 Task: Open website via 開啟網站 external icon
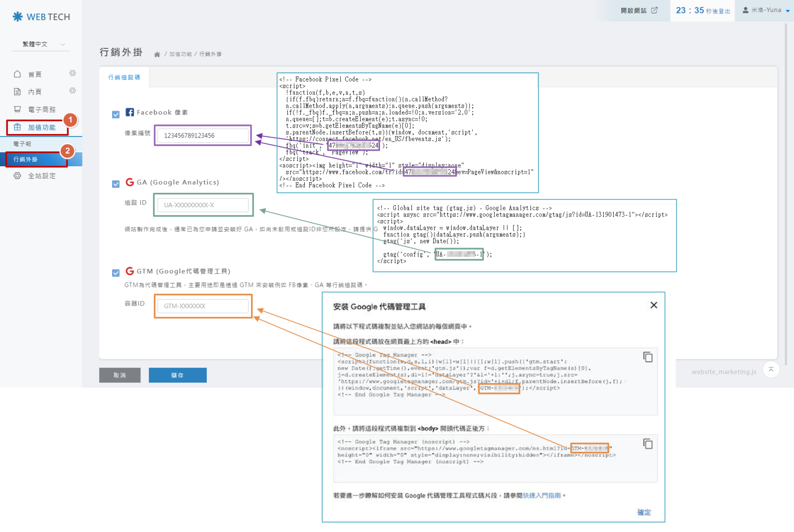pos(654,10)
